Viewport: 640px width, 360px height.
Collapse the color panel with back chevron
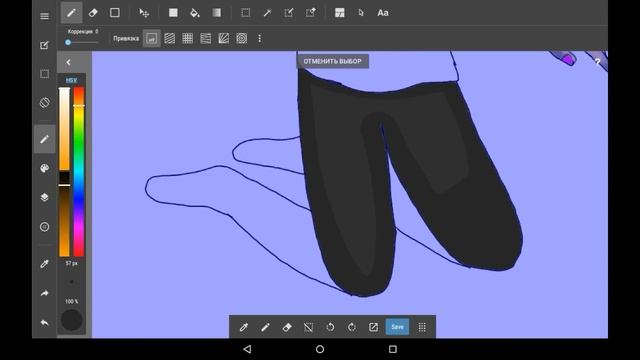point(68,62)
